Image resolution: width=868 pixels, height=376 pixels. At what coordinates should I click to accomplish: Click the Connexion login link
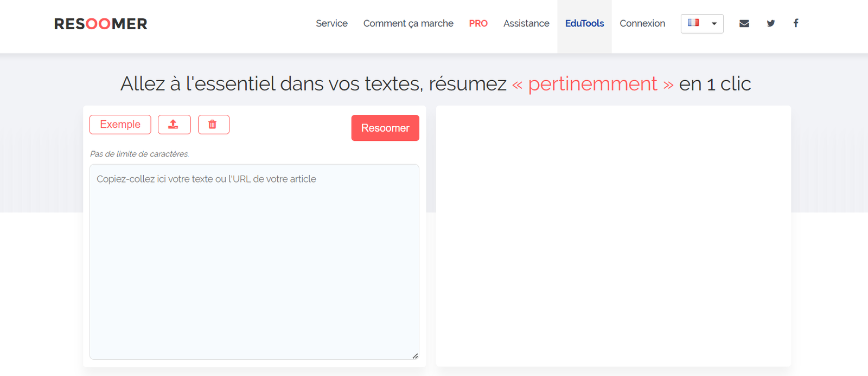(642, 23)
